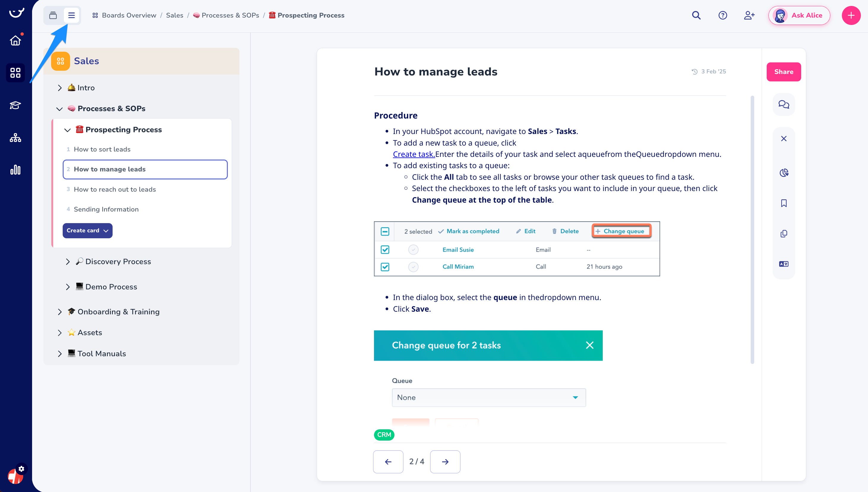Click the invite user icon
Viewport: 868px width, 492px height.
[x=749, y=15]
